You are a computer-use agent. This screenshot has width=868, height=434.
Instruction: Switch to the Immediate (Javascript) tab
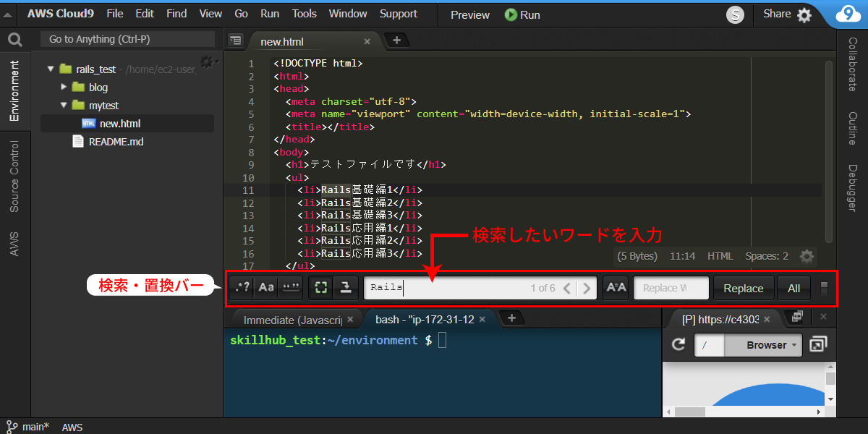tap(292, 320)
